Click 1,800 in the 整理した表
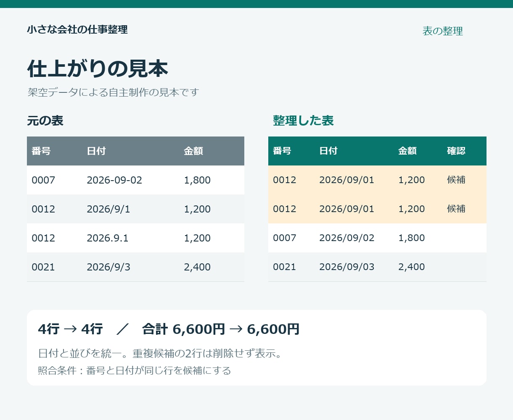 click(412, 238)
